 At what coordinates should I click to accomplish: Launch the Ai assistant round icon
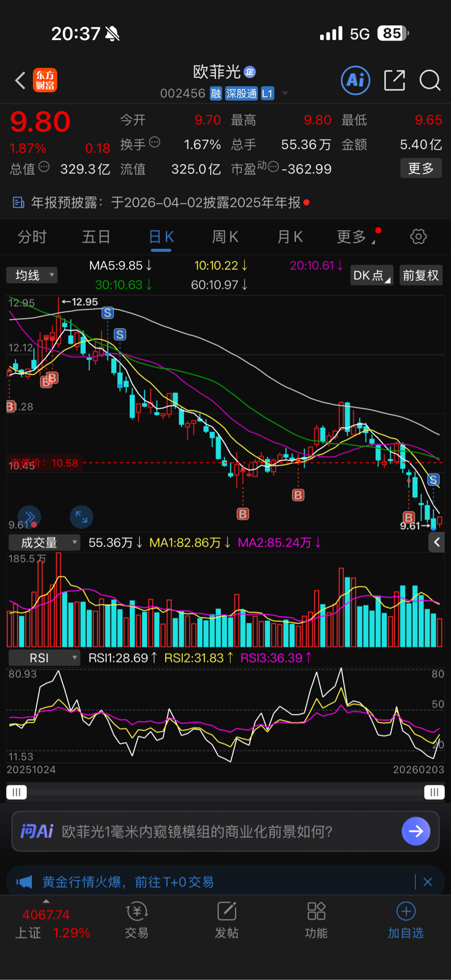point(355,80)
